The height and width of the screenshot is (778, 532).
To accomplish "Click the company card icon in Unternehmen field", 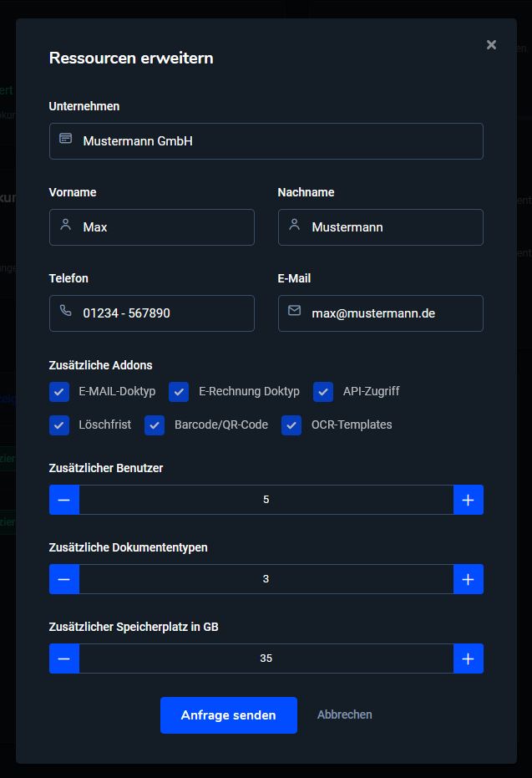I will pyautogui.click(x=65, y=139).
